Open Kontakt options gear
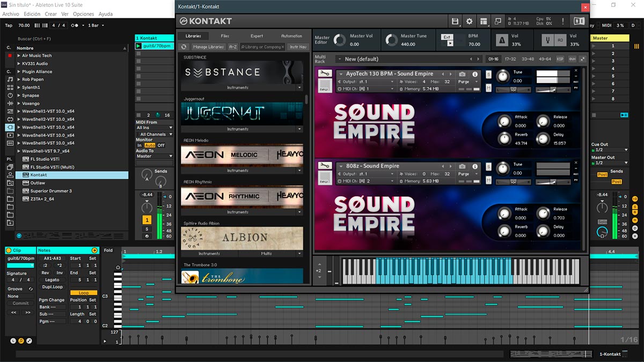 (x=470, y=21)
